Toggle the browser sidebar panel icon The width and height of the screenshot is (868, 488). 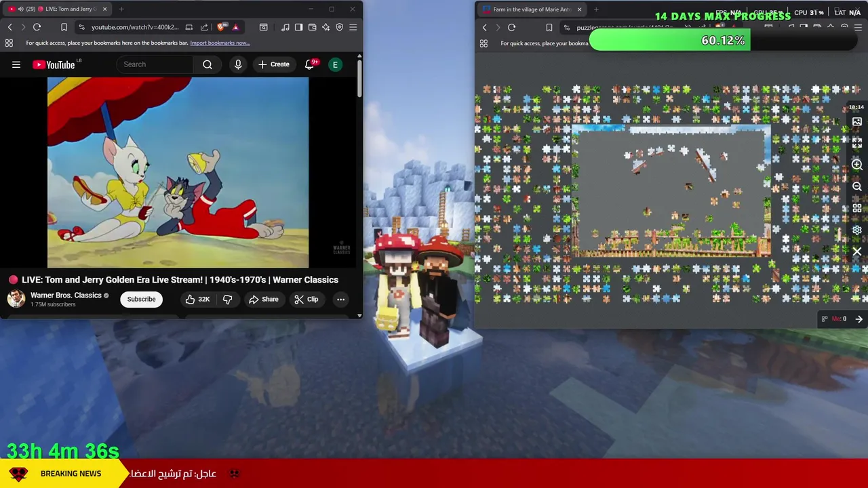pos(299,27)
